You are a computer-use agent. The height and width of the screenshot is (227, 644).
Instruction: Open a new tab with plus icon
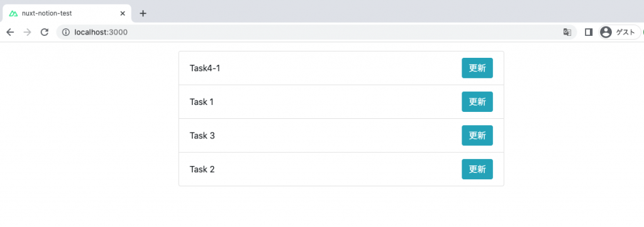143,13
